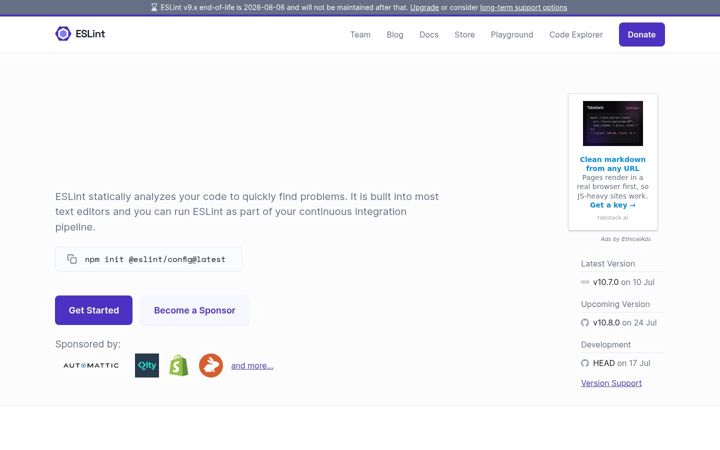Open the Playground navigation item
This screenshot has width=720, height=450.
[x=512, y=34]
